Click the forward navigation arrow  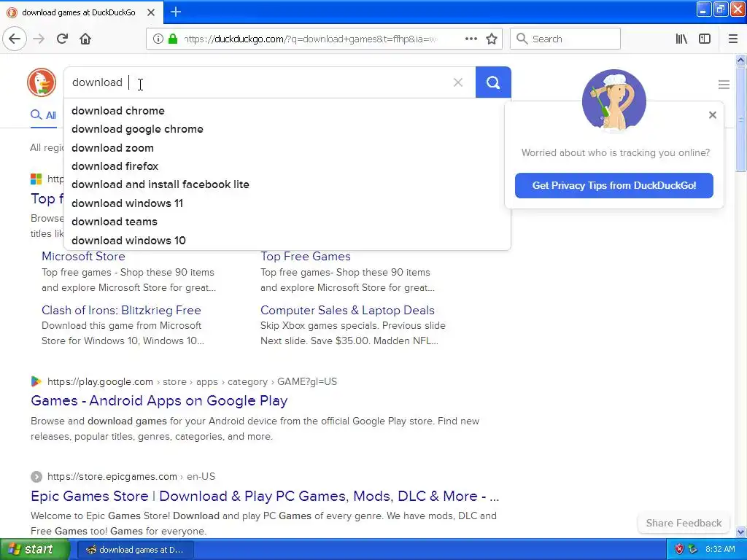pyautogui.click(x=39, y=39)
